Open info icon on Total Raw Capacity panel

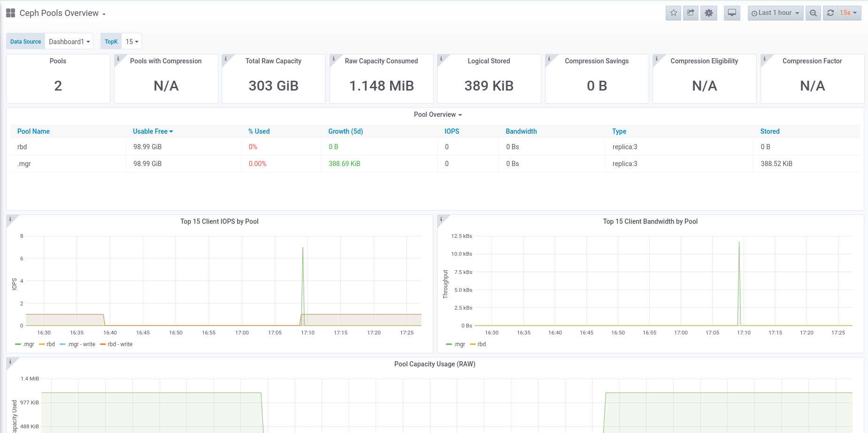pyautogui.click(x=226, y=59)
